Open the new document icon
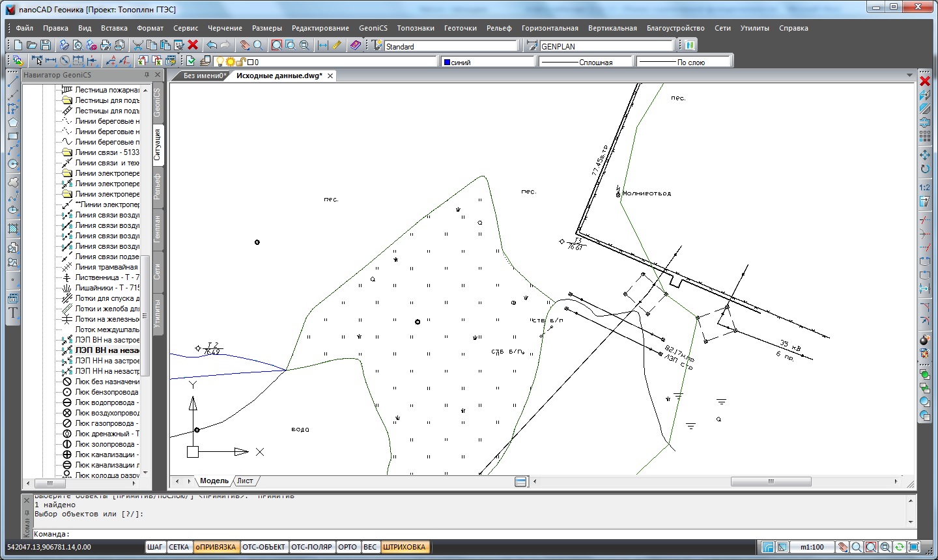This screenshot has width=938, height=560. point(18,45)
